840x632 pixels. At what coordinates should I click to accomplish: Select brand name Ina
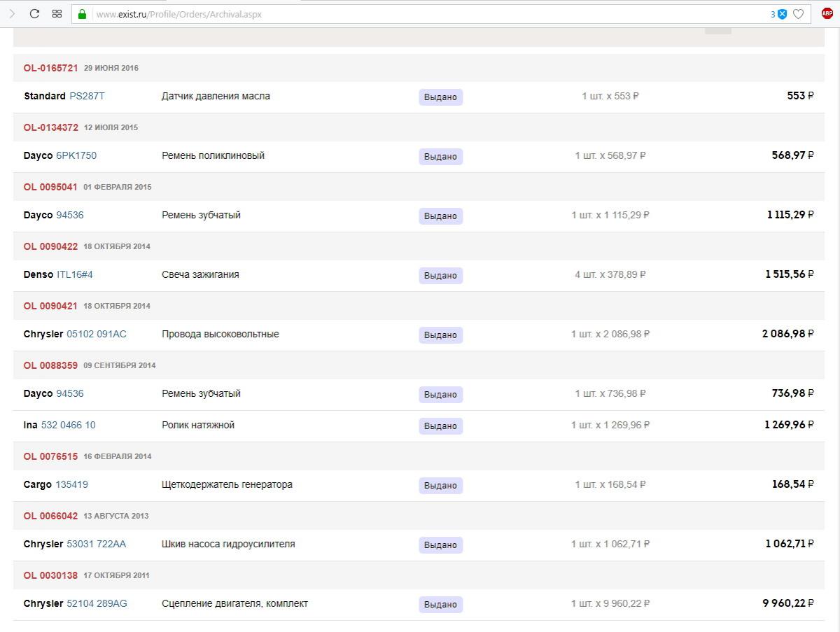(31, 425)
